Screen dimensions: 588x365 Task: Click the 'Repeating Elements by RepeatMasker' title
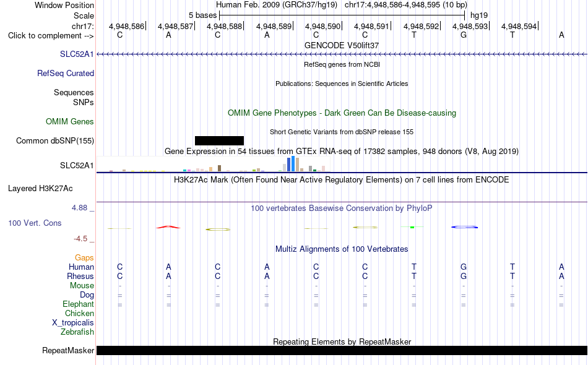(x=342, y=341)
